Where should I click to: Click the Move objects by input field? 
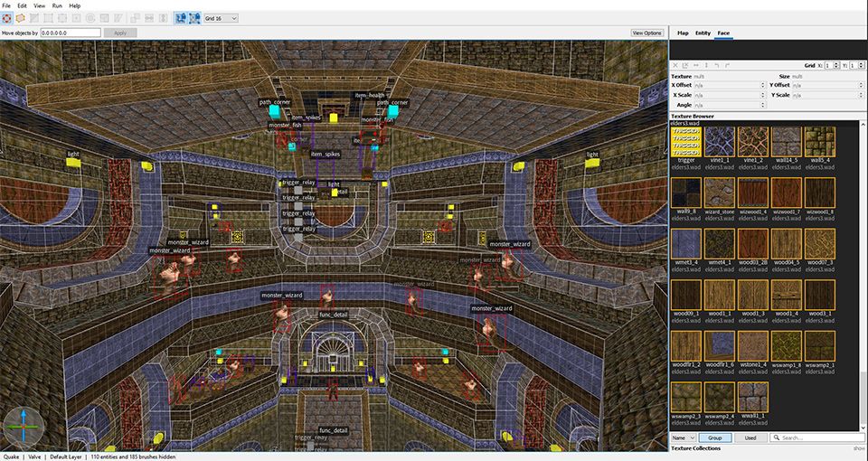(70, 33)
